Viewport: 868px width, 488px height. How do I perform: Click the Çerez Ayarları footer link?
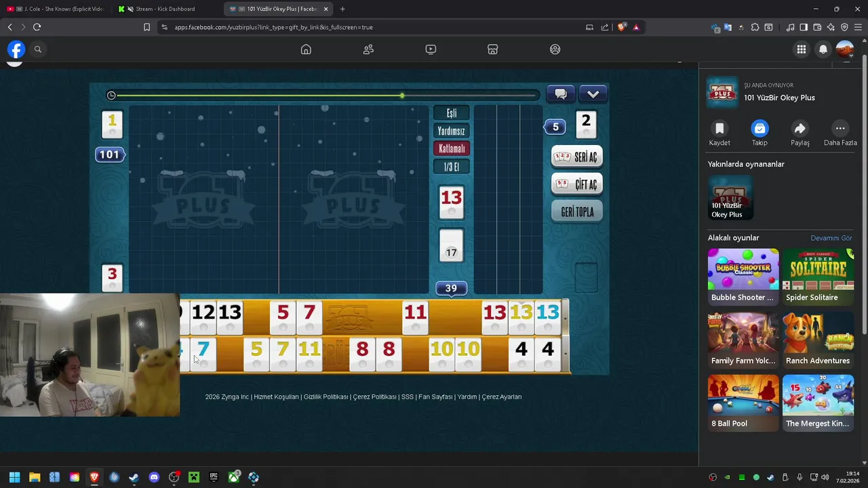(x=502, y=397)
